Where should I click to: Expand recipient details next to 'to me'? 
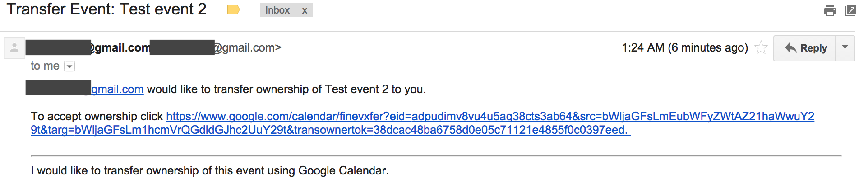coord(69,66)
